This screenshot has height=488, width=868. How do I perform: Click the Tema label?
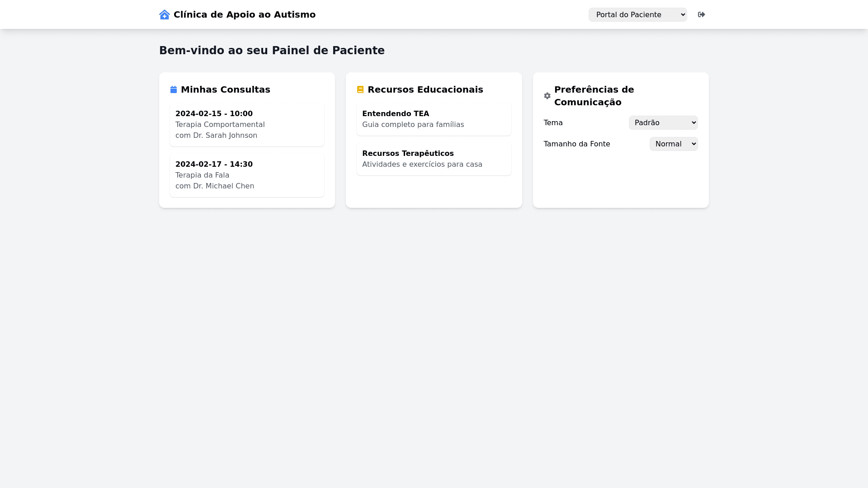[553, 122]
